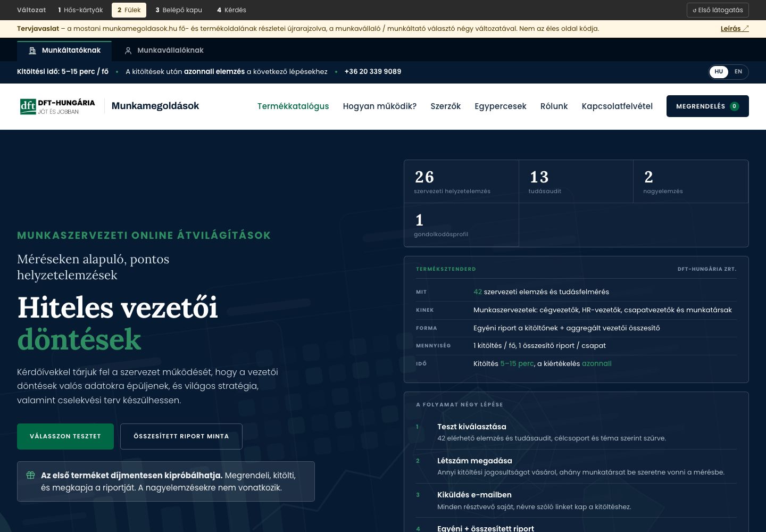Select variant 4 Kérdés

point(231,10)
